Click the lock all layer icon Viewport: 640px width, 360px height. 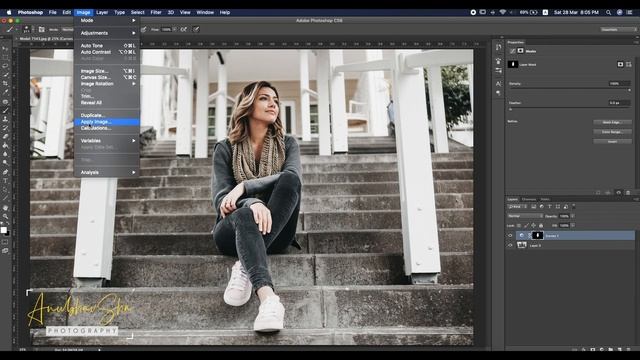541,225
